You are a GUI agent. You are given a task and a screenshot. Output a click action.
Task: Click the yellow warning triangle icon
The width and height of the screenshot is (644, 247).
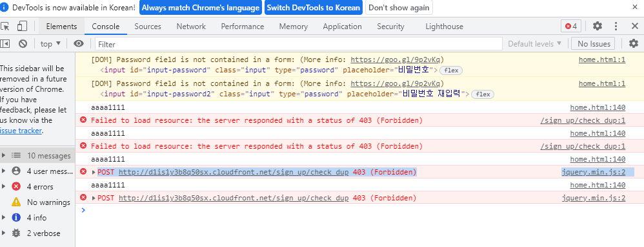point(16,202)
